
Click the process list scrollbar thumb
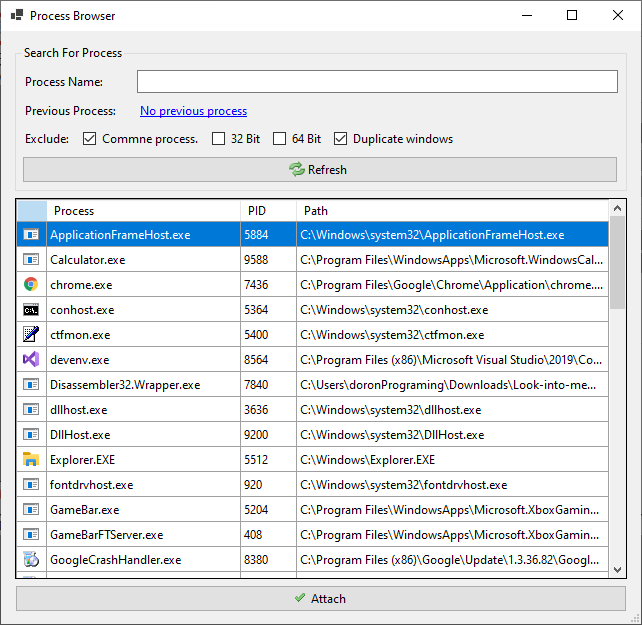[x=617, y=263]
